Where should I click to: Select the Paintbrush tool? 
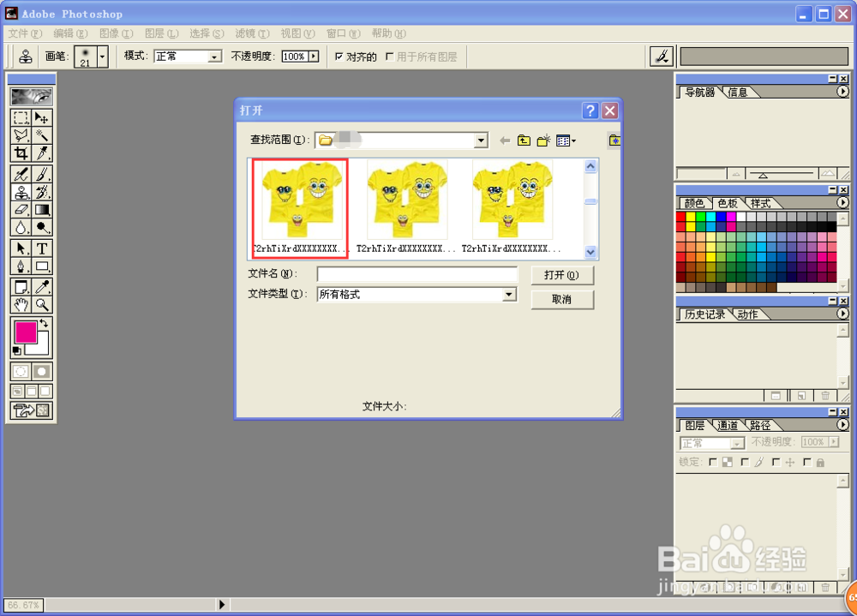(x=41, y=175)
